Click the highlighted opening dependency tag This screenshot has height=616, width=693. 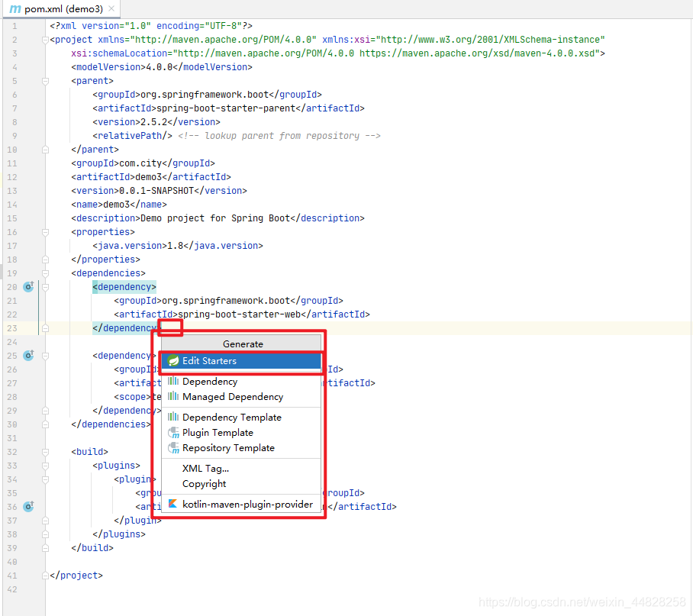click(124, 287)
